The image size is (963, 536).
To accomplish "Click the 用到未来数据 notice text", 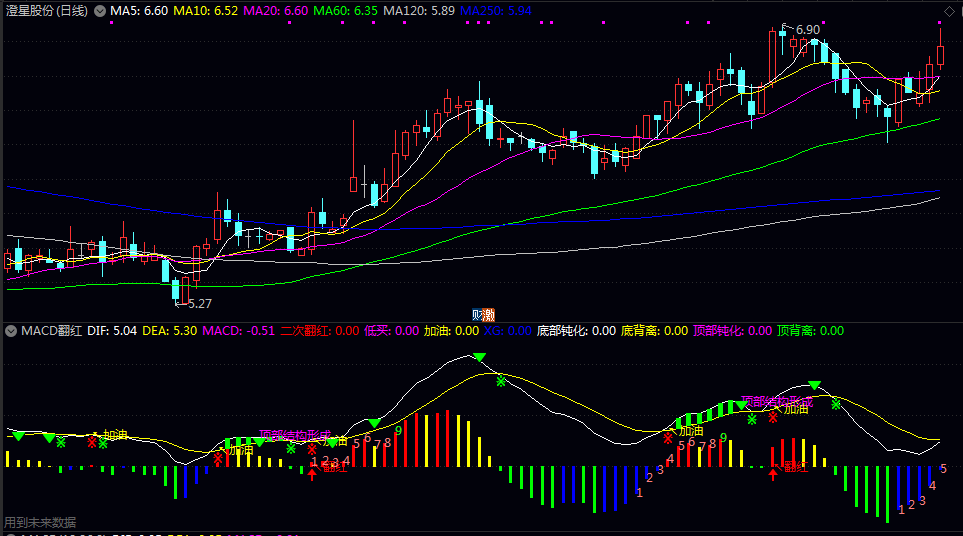I will (x=39, y=521).
